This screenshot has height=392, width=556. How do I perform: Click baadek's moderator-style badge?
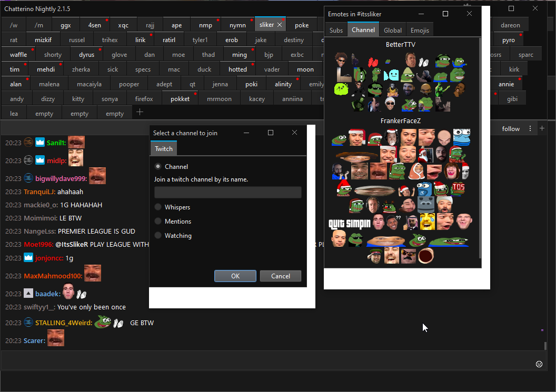28,293
